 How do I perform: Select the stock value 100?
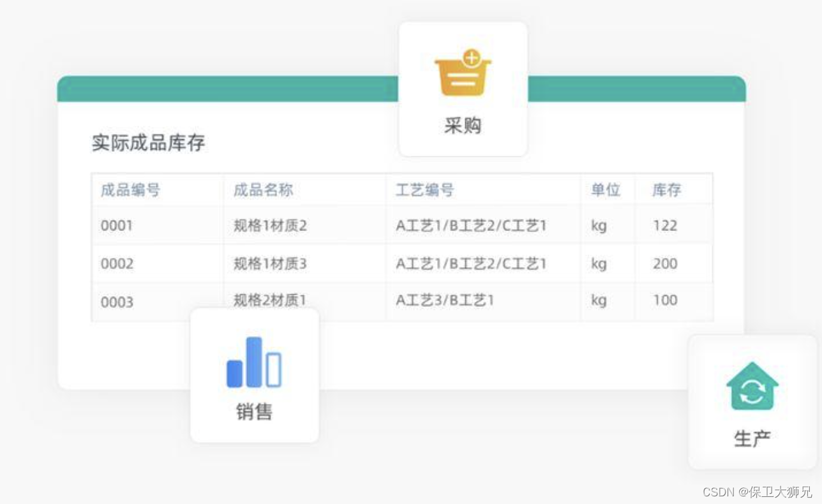[x=665, y=300]
